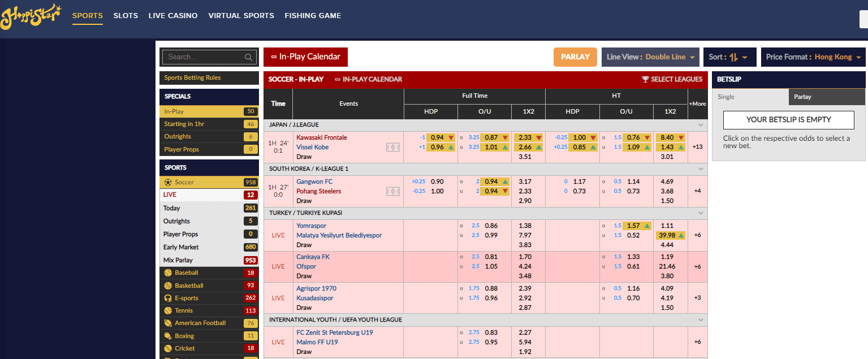Select Kusadasispor full time 1X2 odds 2.92

(x=525, y=298)
